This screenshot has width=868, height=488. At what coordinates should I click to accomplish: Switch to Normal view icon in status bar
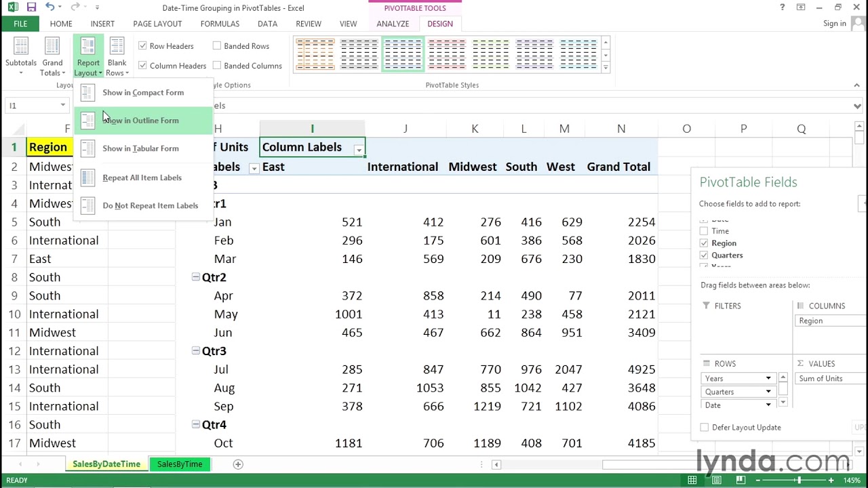692,480
